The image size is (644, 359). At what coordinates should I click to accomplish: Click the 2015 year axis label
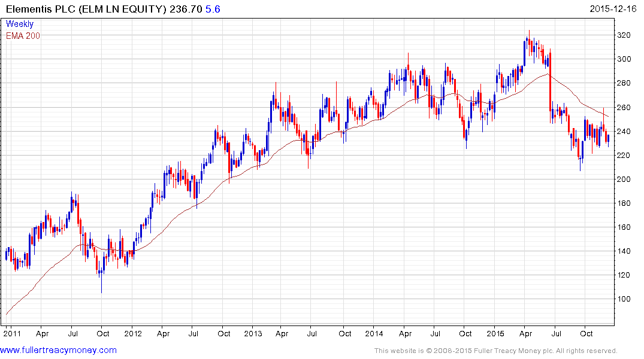tap(495, 333)
